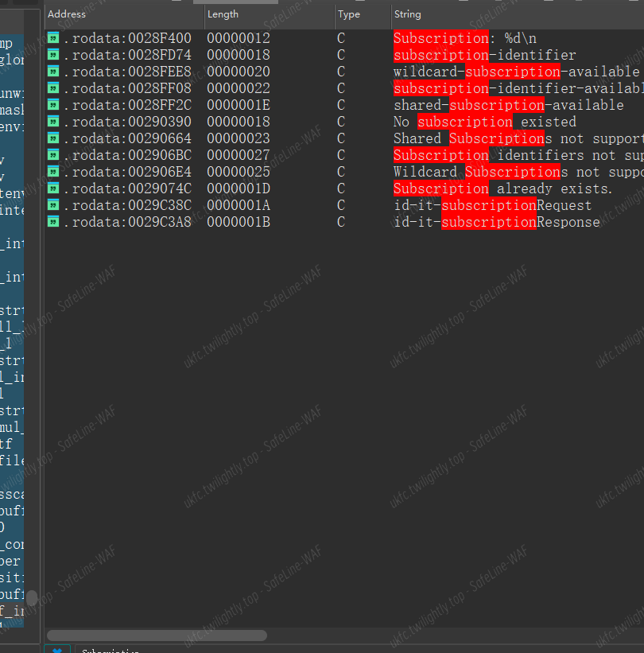Click the horizontal scrollbar of strings list

point(157,636)
